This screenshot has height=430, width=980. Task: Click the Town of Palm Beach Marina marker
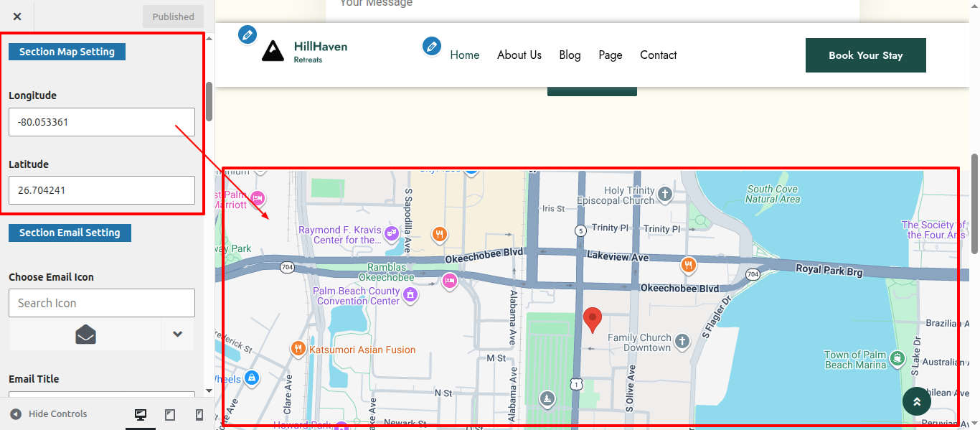(896, 357)
